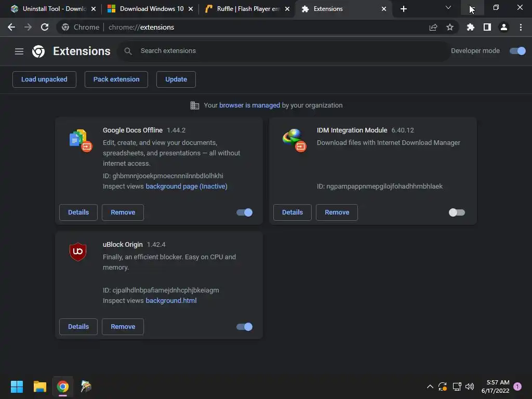
Task: Click the uBlock Origin shield icon
Action: point(78,252)
